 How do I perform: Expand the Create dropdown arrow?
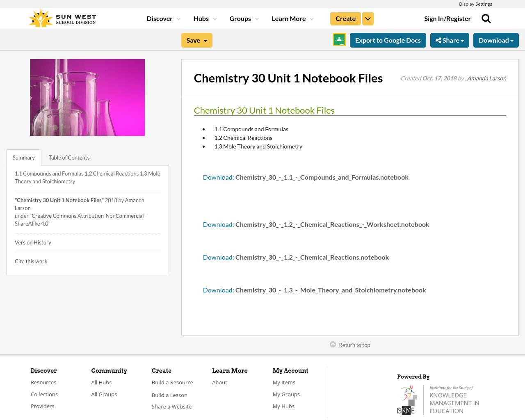pyautogui.click(x=367, y=18)
